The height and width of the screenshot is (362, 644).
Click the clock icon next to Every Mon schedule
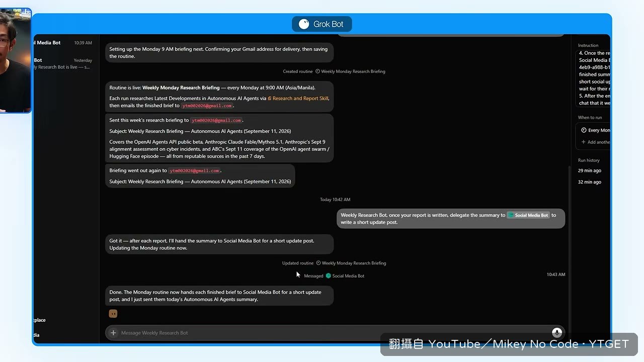tap(584, 130)
